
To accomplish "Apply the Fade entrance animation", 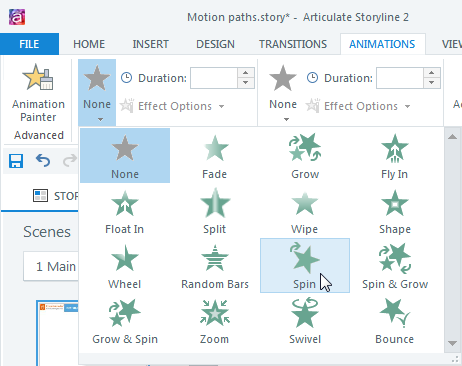I will (x=215, y=155).
